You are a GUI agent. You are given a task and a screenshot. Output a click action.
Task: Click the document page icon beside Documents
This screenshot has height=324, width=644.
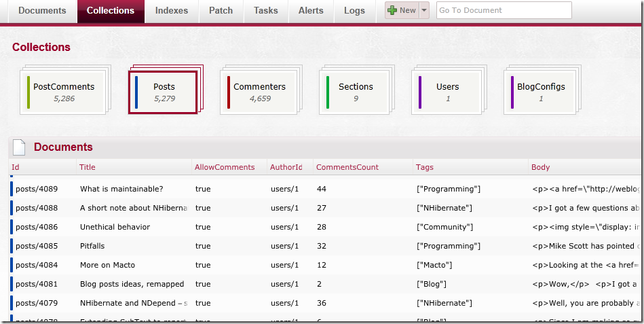[x=19, y=147]
